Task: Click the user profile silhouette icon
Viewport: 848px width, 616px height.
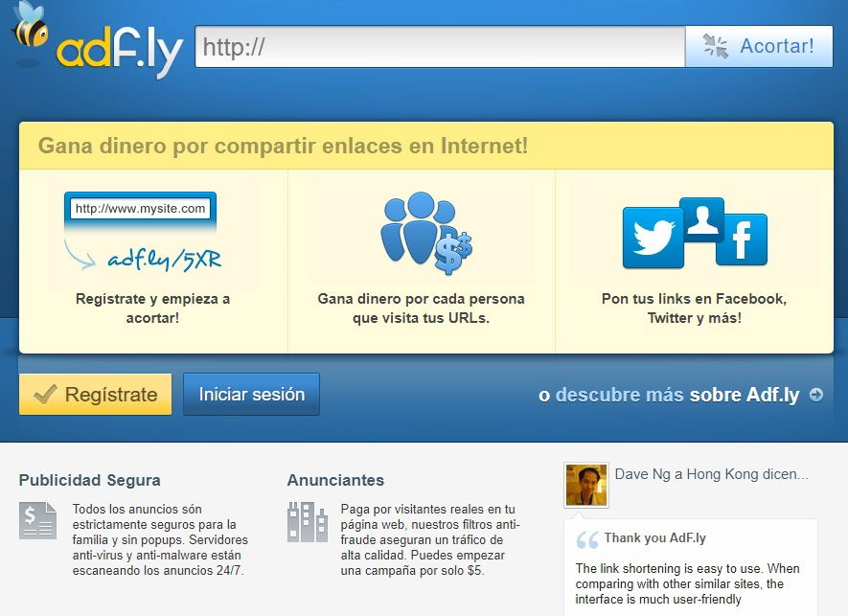Action: (x=702, y=219)
